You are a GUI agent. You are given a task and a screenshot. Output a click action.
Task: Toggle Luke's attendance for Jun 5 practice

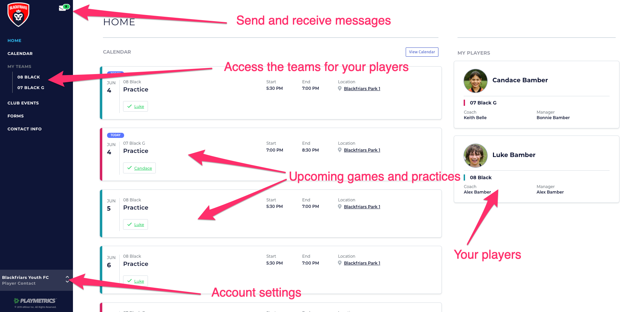pyautogui.click(x=135, y=225)
